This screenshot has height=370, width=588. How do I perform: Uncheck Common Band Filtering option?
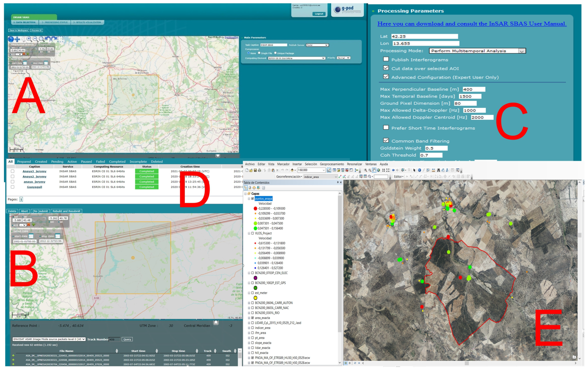coord(386,140)
